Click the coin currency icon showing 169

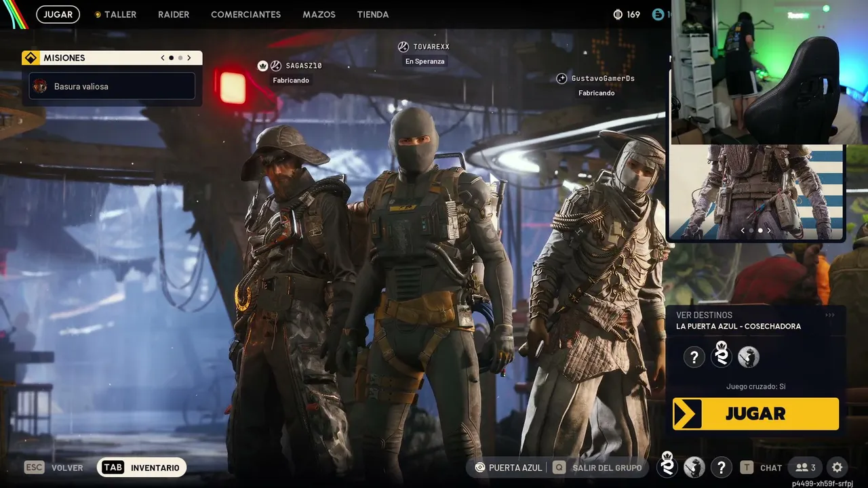(x=618, y=14)
